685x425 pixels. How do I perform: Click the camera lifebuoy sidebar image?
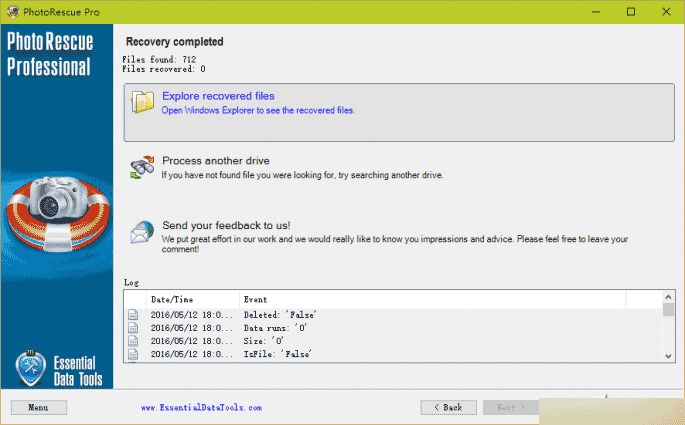point(57,214)
